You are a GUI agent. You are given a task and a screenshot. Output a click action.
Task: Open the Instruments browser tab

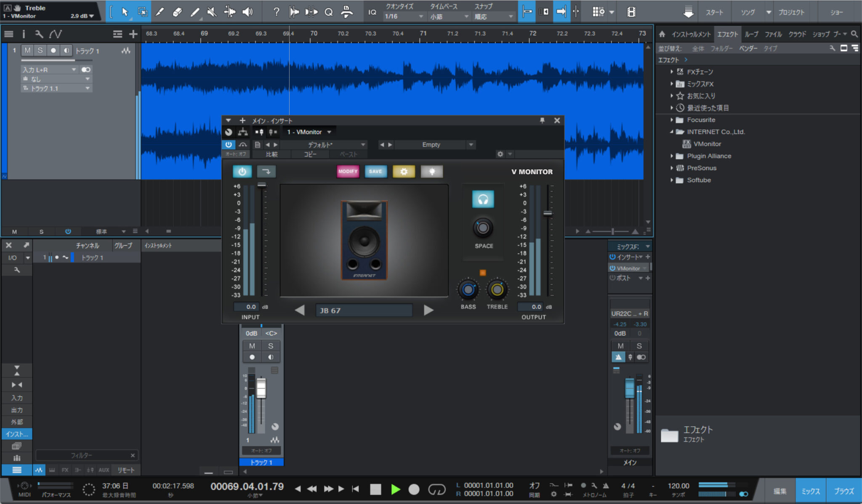tap(691, 34)
